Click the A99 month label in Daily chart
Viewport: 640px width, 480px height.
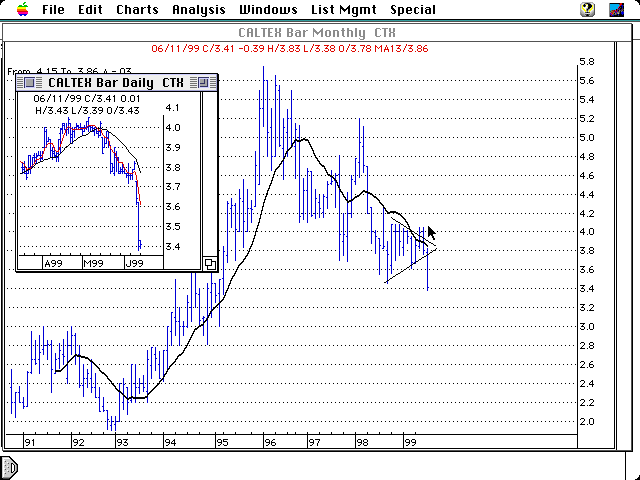(x=53, y=263)
